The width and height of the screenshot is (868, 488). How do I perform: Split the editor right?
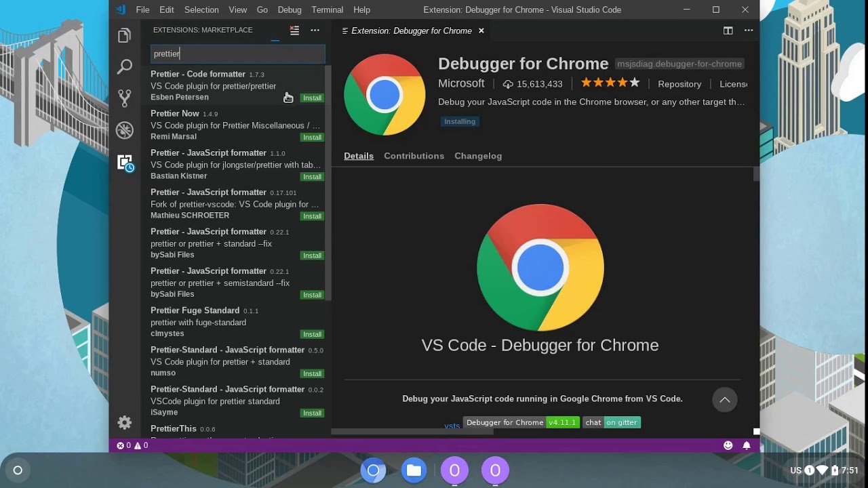coord(728,30)
